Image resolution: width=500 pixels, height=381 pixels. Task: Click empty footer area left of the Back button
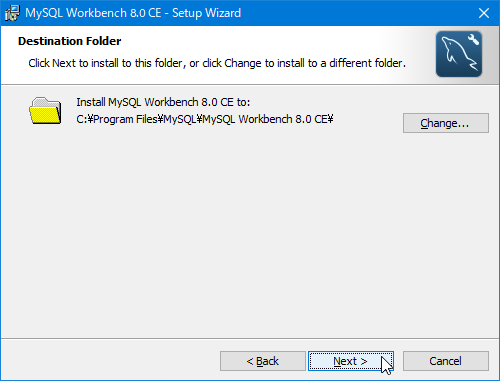click(x=110, y=361)
